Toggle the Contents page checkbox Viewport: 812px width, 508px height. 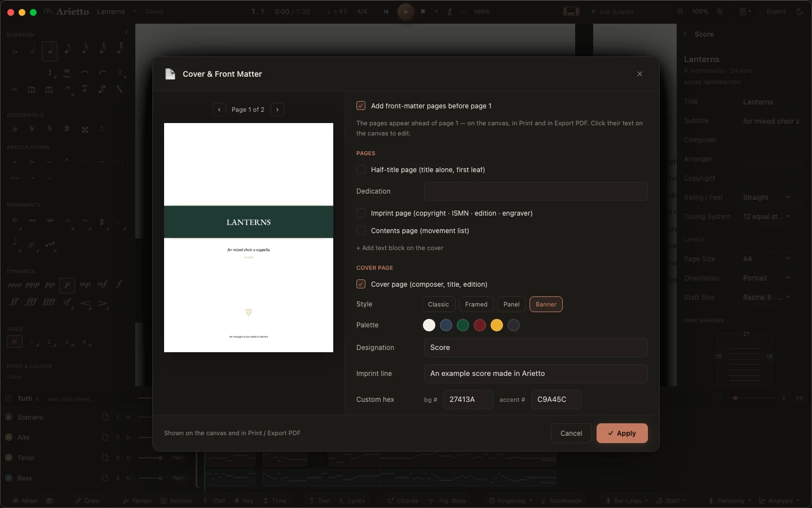[361, 230]
